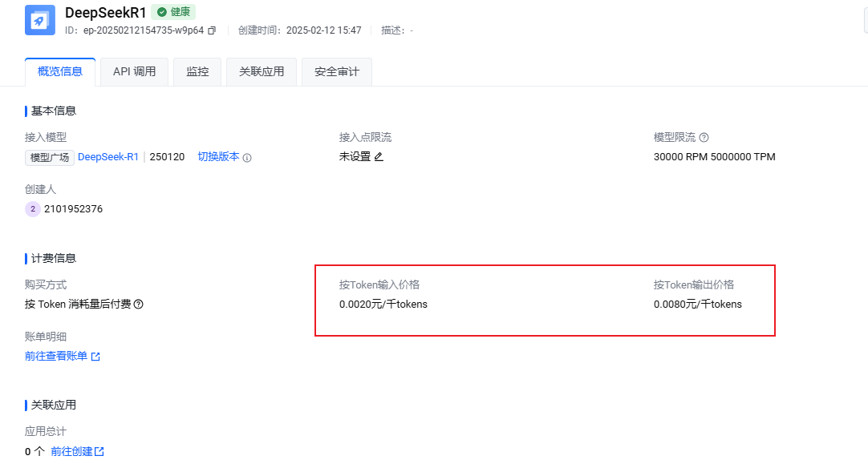Viewport: 868px width, 464px height.
Task: Open the DeepSeek-R1 model link
Action: (x=108, y=157)
